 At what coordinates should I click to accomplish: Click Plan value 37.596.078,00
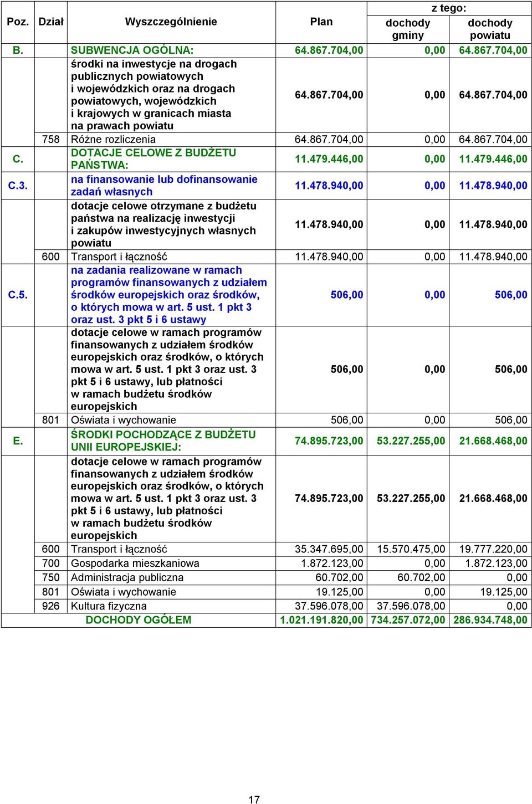329,607
